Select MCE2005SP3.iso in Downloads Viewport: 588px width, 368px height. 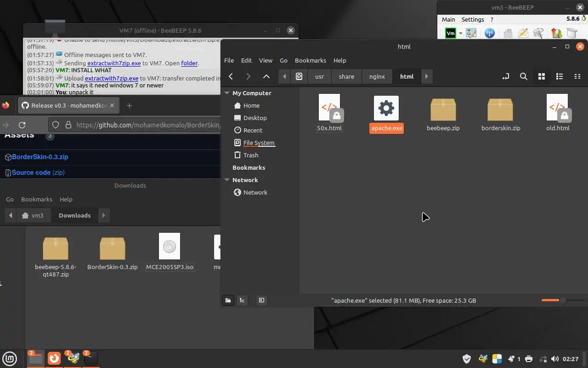click(170, 252)
